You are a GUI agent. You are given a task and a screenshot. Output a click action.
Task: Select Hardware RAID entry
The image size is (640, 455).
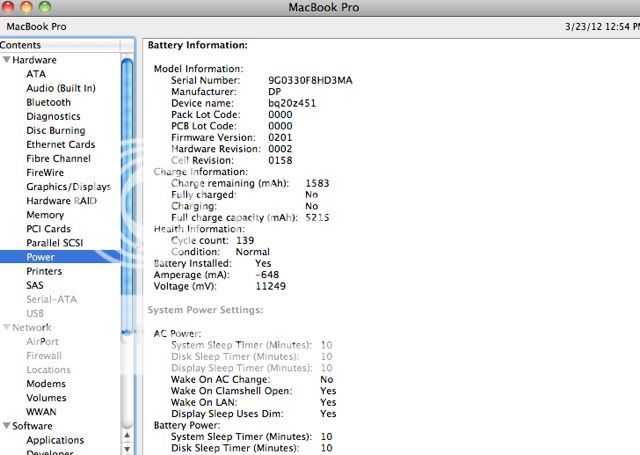tap(61, 201)
